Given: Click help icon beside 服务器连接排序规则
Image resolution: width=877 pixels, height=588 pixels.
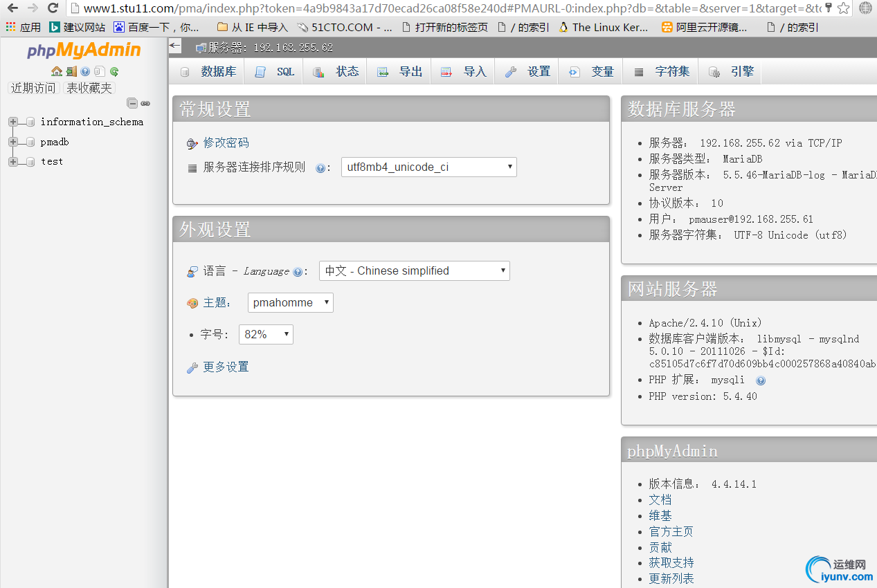Looking at the screenshot, I should [x=320, y=168].
